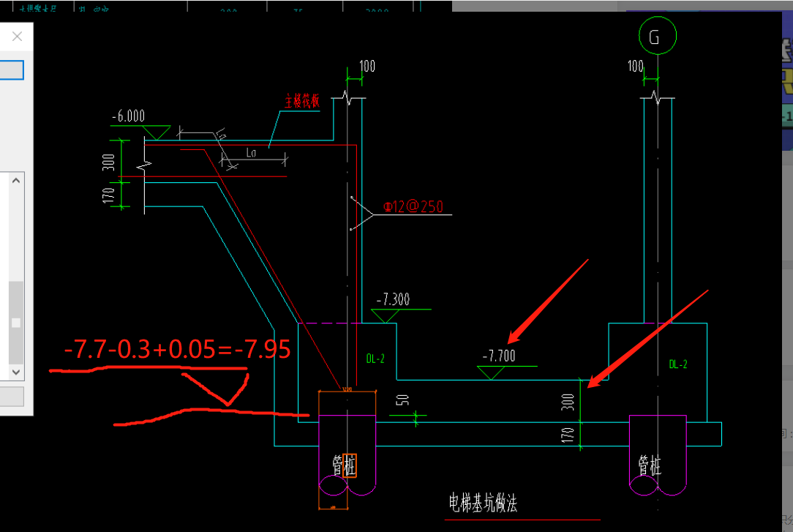Select the blue highlighted thumbnail in left panel

[x=11, y=70]
